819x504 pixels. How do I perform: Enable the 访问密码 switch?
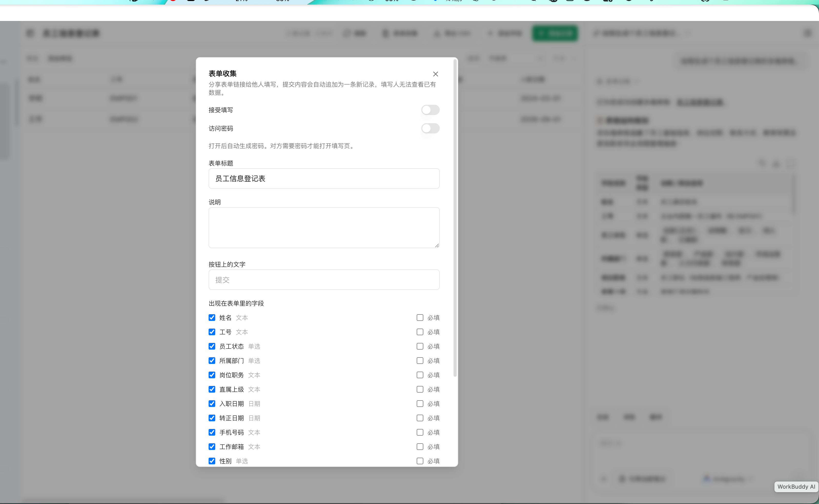click(x=430, y=128)
